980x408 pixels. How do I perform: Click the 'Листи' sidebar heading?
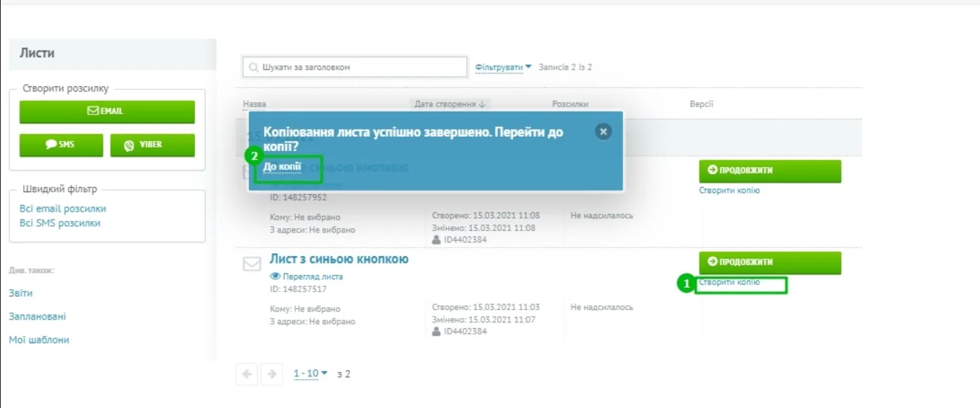pyautogui.click(x=37, y=53)
